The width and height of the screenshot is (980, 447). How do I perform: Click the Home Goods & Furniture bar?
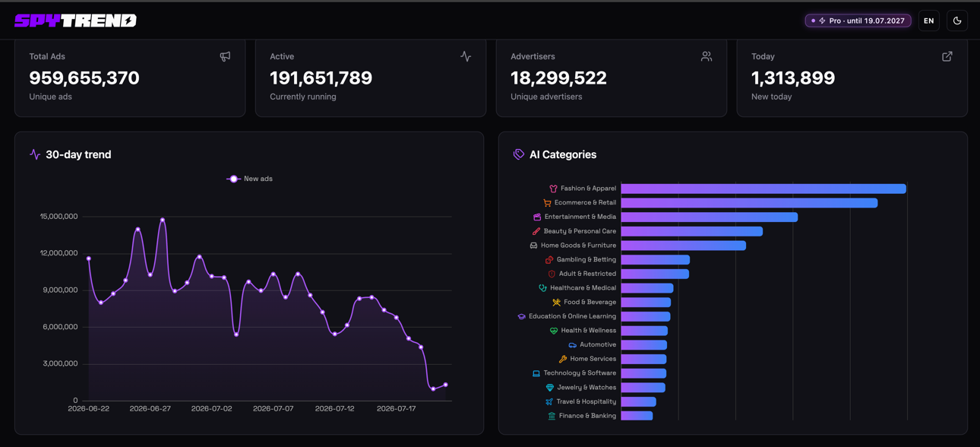684,246
